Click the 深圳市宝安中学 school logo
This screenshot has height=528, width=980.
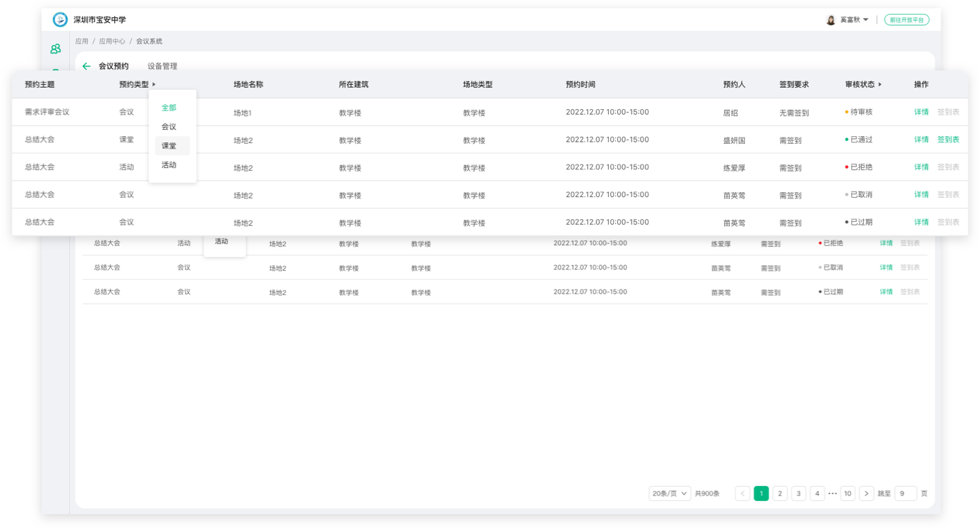tap(60, 19)
